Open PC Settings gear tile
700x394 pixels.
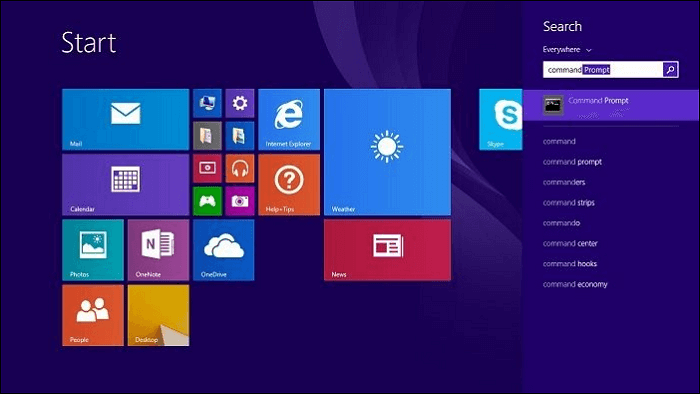pyautogui.click(x=240, y=103)
